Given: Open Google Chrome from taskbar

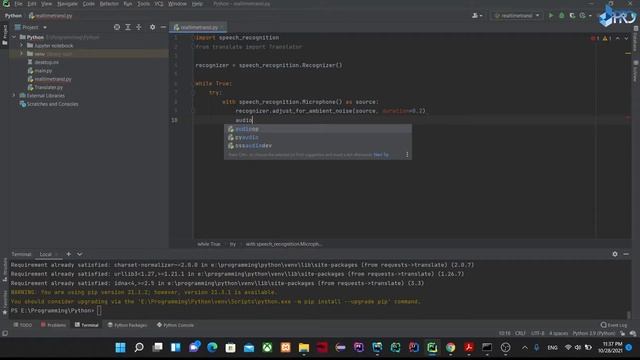Looking at the screenshot, I should (x=451, y=347).
